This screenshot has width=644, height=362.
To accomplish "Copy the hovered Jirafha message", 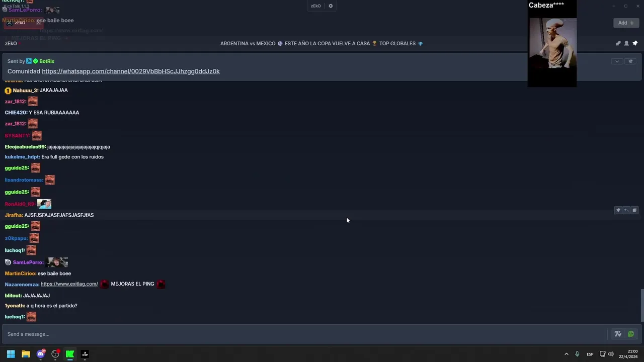I will (x=634, y=210).
